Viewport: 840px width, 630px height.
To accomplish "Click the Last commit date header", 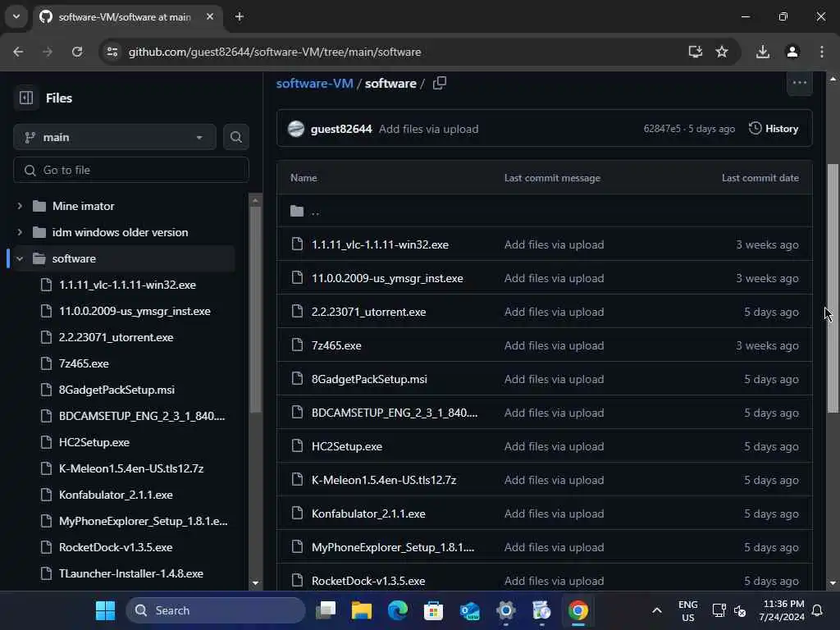I will coord(760,177).
